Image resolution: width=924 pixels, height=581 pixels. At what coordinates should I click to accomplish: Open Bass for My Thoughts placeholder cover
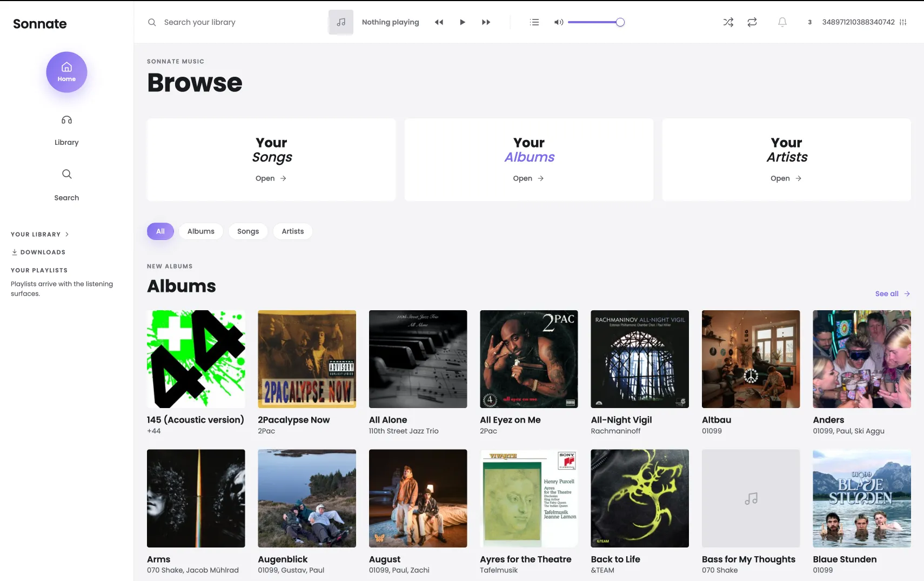(751, 498)
